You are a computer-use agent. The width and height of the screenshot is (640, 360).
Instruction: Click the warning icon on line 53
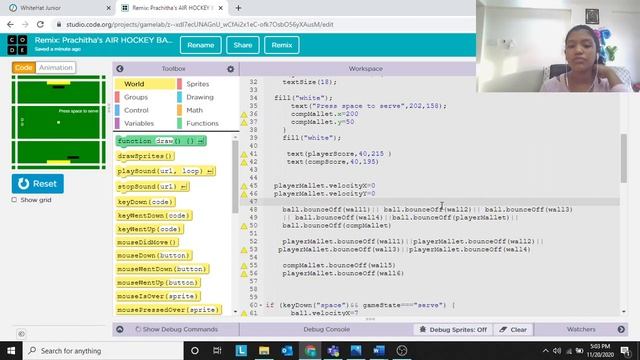[244, 250]
